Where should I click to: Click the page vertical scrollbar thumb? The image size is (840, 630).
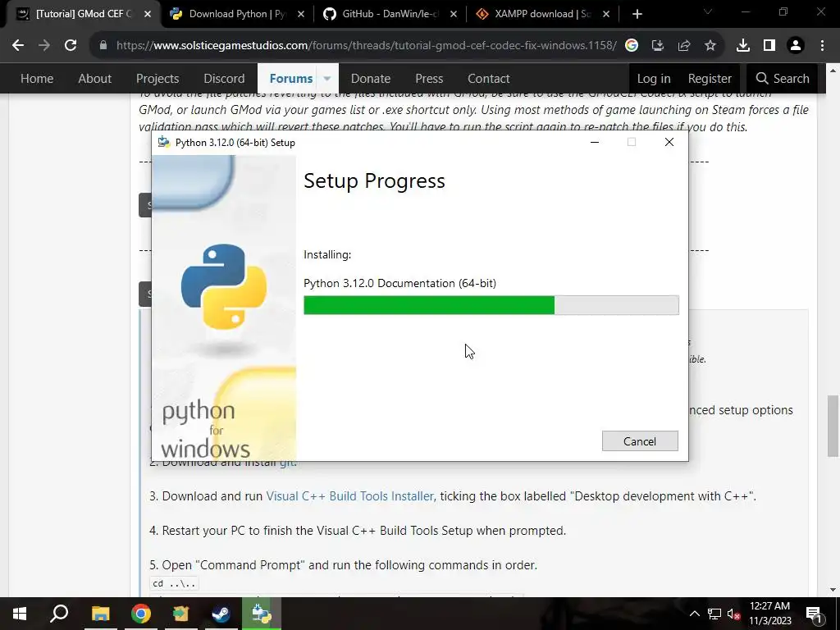coord(833,427)
